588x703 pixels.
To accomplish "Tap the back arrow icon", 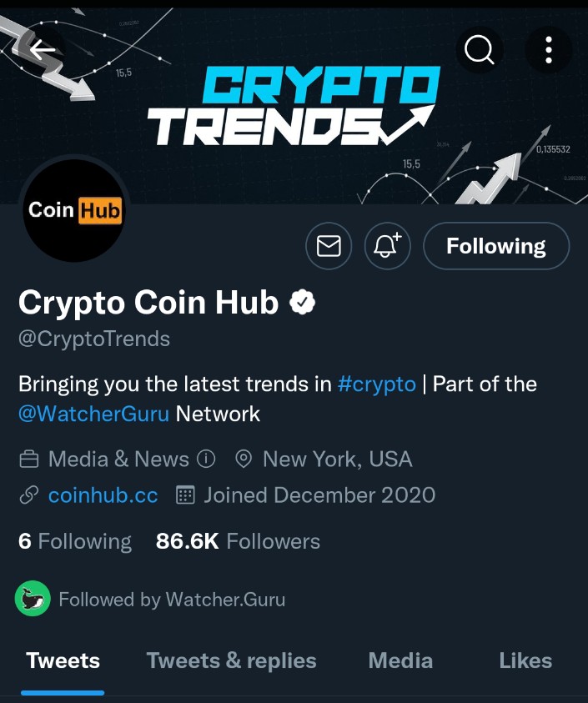I will (43, 49).
